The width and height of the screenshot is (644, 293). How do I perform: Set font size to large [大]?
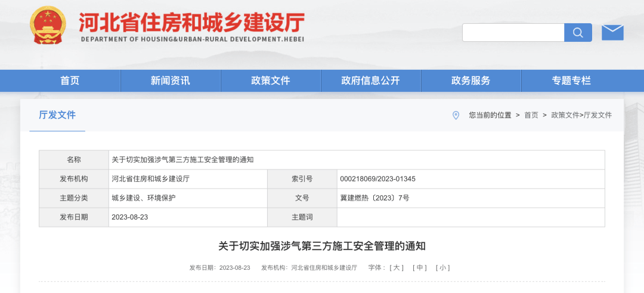click(397, 267)
